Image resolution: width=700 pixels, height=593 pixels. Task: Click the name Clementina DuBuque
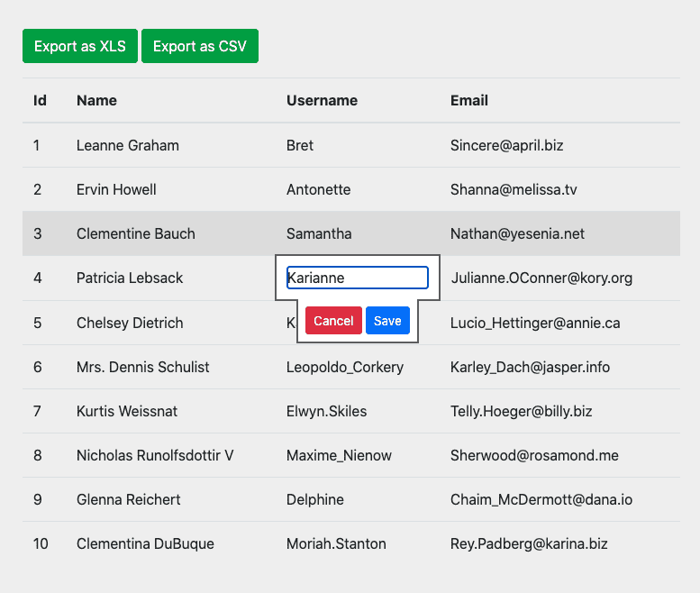[145, 543]
